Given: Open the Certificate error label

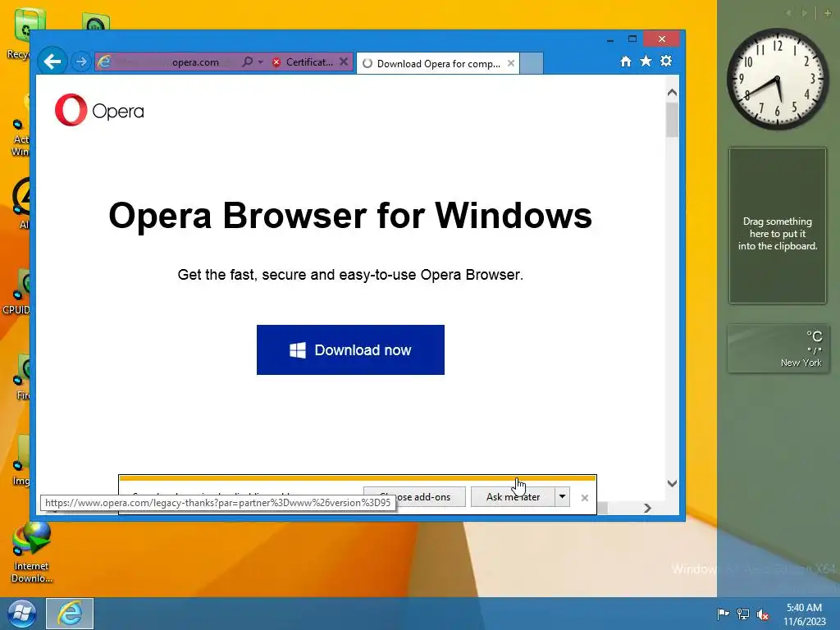Looking at the screenshot, I should pos(309,62).
